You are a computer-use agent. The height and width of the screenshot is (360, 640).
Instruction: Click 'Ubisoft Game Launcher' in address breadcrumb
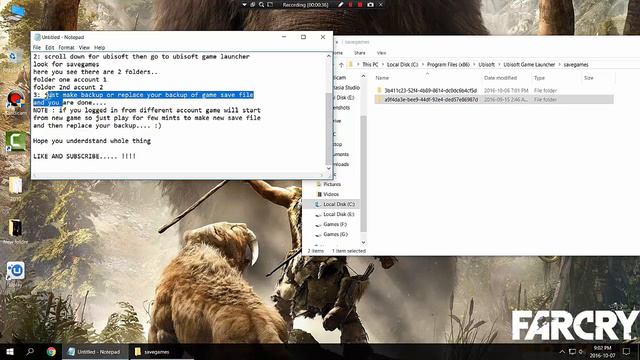[x=529, y=64]
